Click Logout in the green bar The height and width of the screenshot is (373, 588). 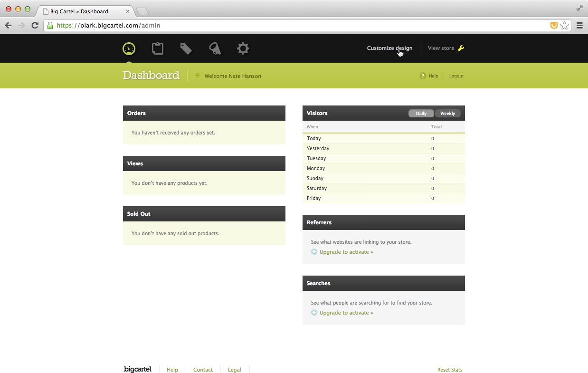(455, 76)
